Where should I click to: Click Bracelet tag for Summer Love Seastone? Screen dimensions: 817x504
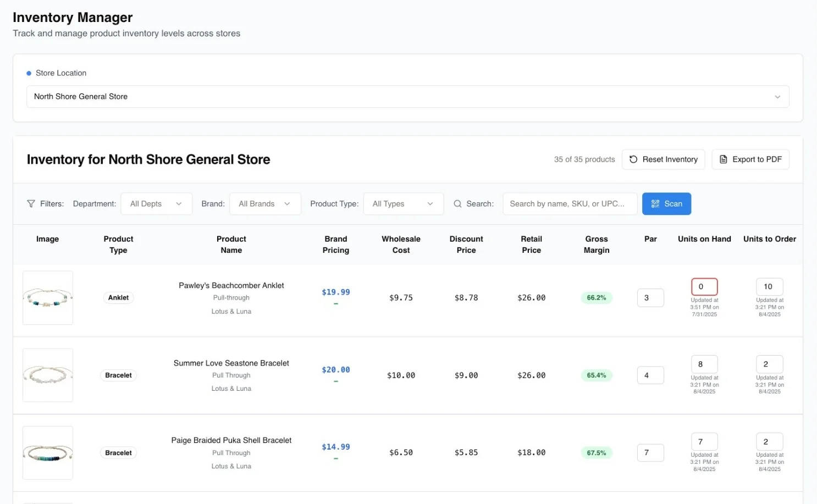tap(118, 375)
